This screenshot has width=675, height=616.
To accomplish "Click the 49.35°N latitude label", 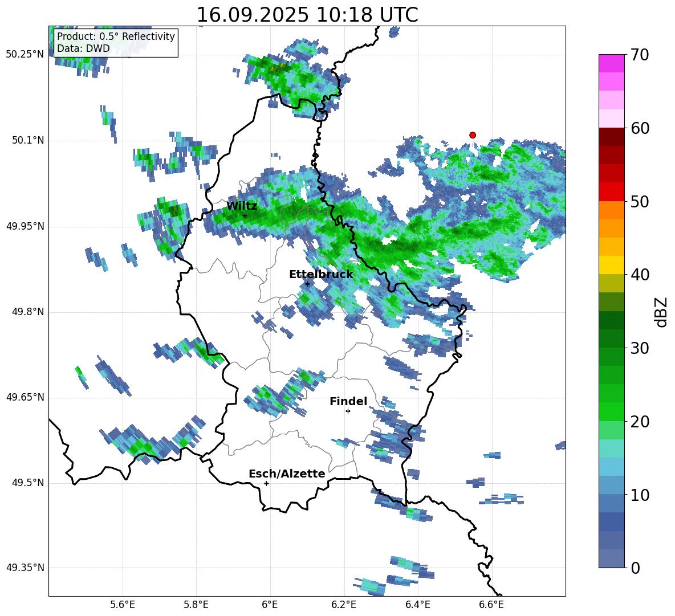I will tap(25, 568).
